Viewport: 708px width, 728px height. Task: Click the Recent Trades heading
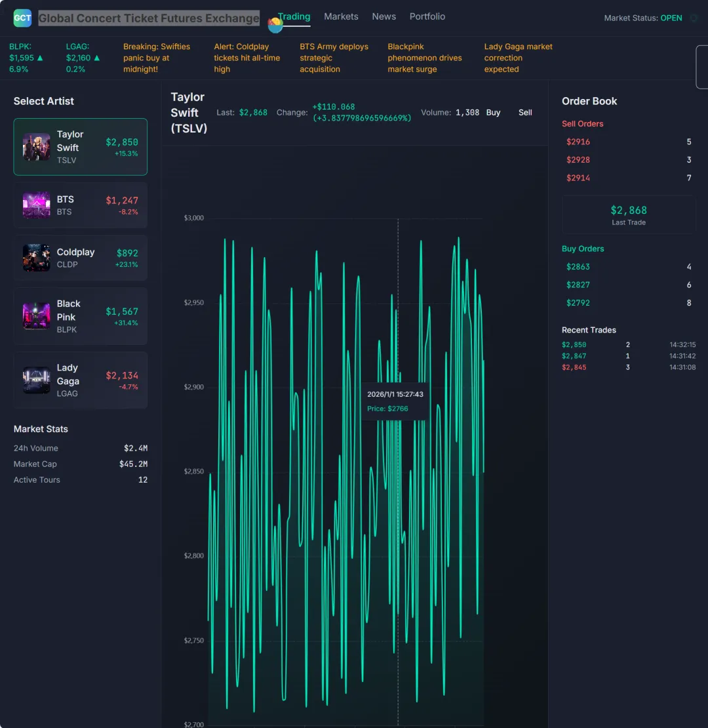[x=589, y=330]
